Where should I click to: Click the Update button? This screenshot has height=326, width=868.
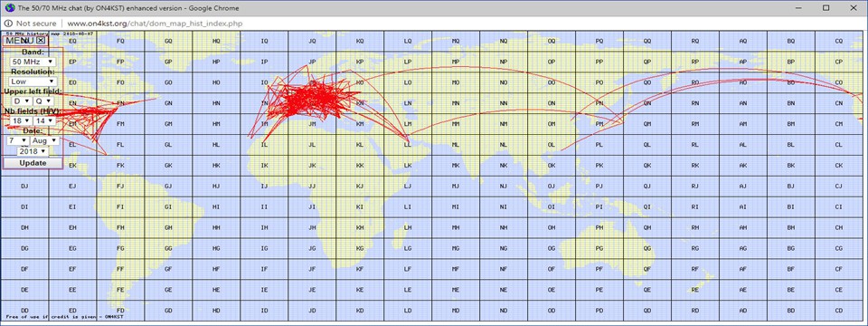point(33,163)
